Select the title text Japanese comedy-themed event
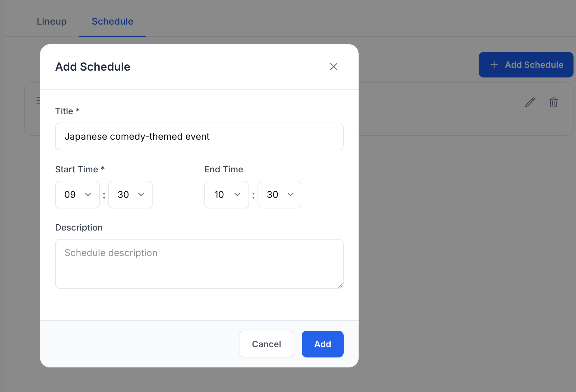The height and width of the screenshot is (392, 576). point(137,136)
